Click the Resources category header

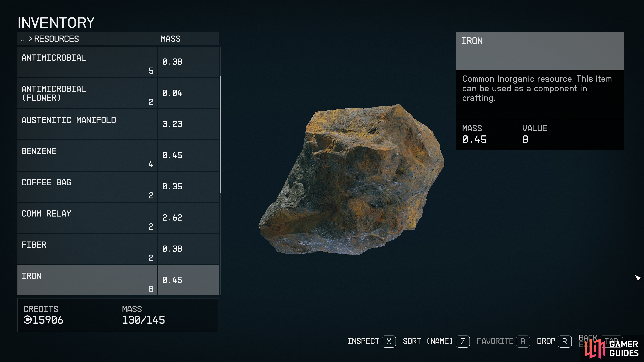coord(57,39)
